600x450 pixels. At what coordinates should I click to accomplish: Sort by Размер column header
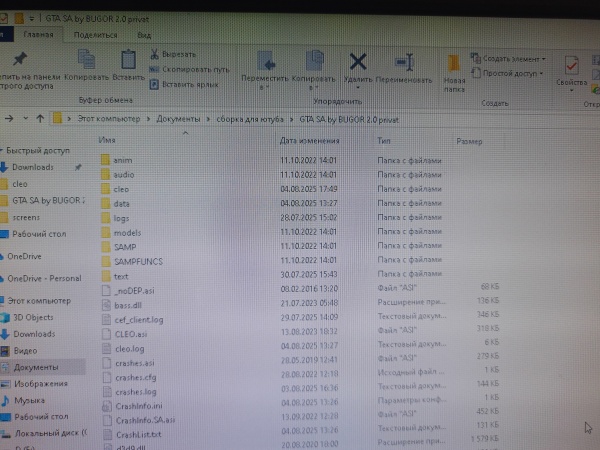[469, 142]
